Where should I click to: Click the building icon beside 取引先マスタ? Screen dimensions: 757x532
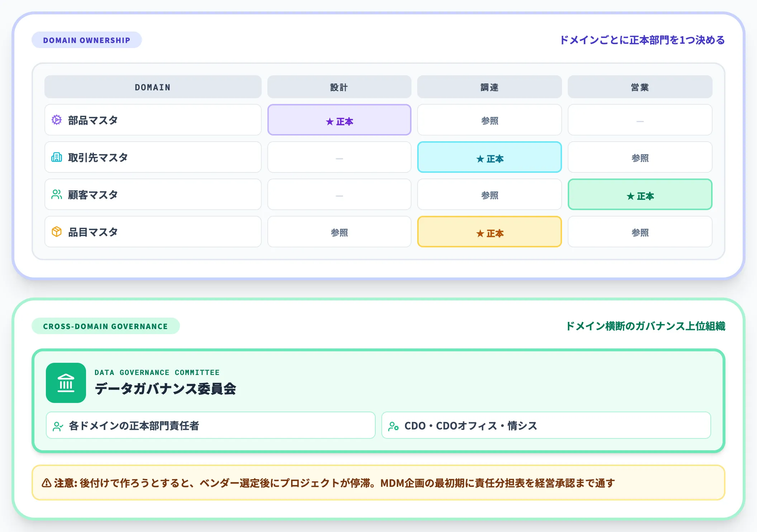pyautogui.click(x=57, y=157)
